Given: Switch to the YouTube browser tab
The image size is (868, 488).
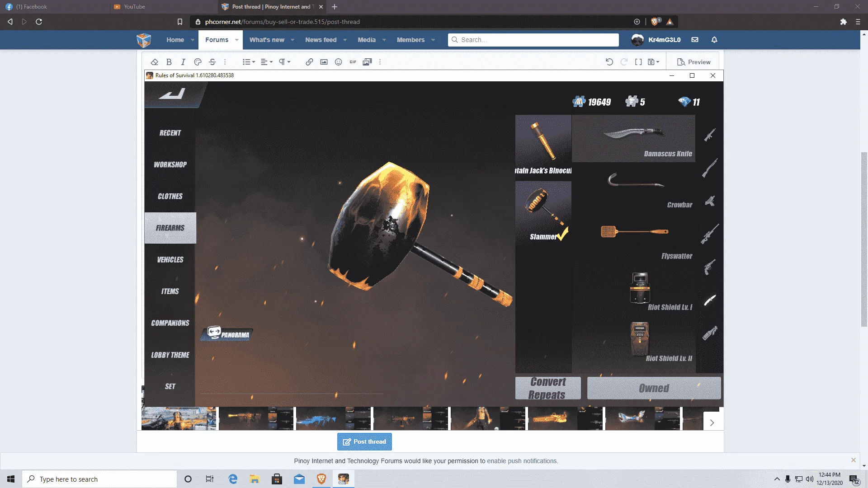Looking at the screenshot, I should (x=164, y=7).
